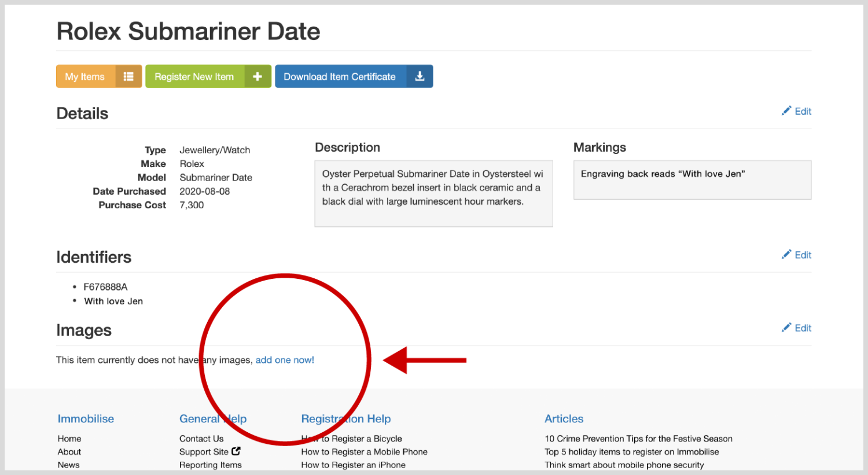Viewport: 868px width, 475px height.
Task: Click the list icon on My Items button
Action: click(128, 76)
